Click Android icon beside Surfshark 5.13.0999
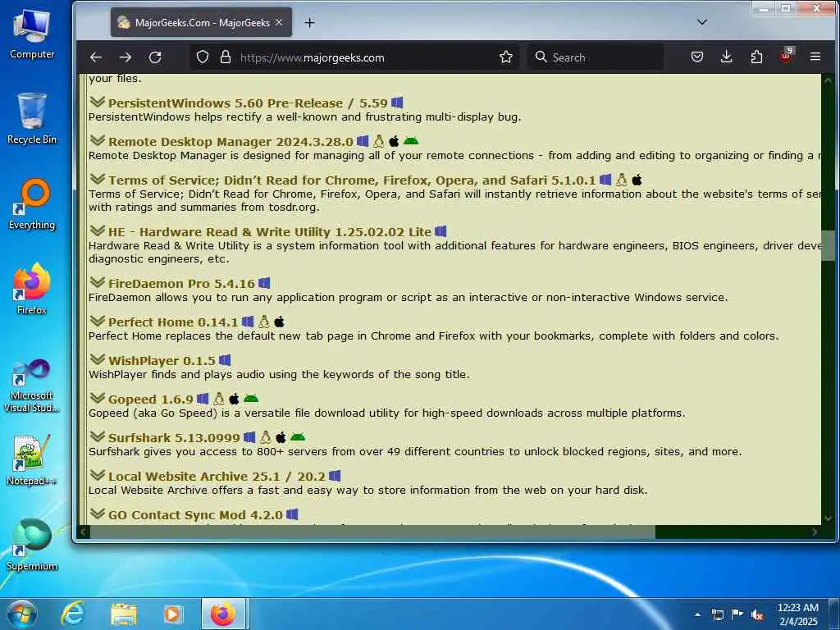 coord(298,437)
